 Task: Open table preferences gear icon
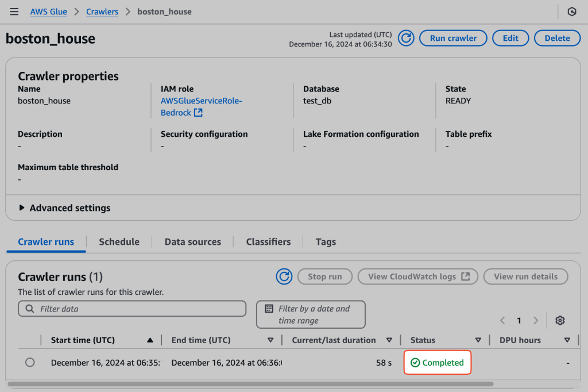click(560, 320)
